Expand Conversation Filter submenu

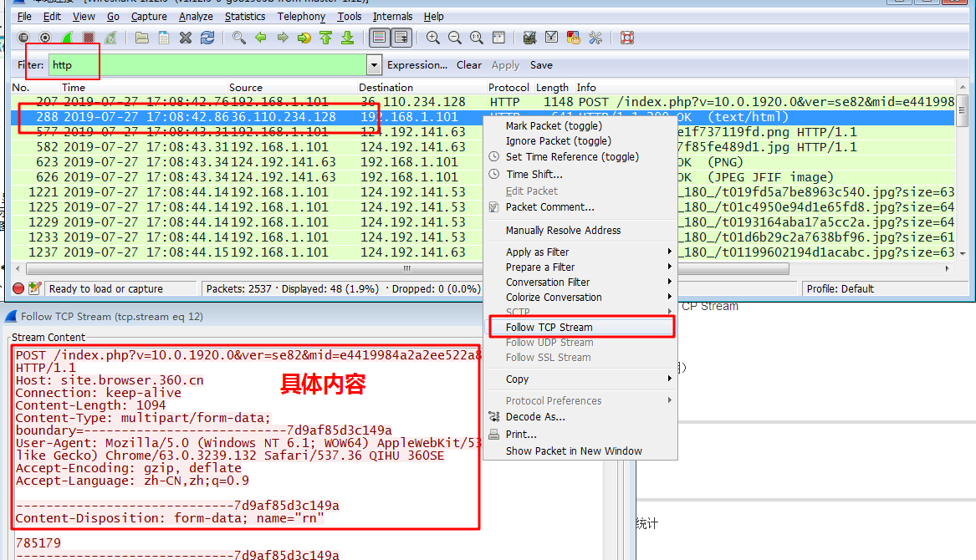click(580, 283)
